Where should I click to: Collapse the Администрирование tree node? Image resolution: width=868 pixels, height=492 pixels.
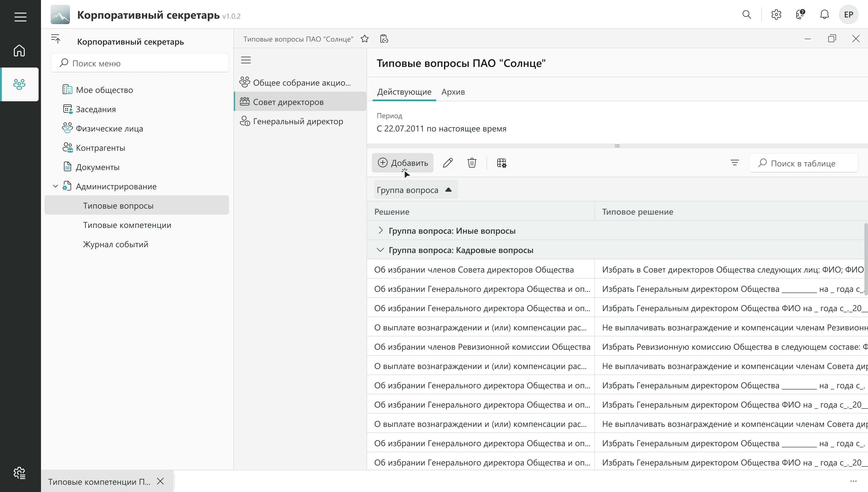(55, 186)
